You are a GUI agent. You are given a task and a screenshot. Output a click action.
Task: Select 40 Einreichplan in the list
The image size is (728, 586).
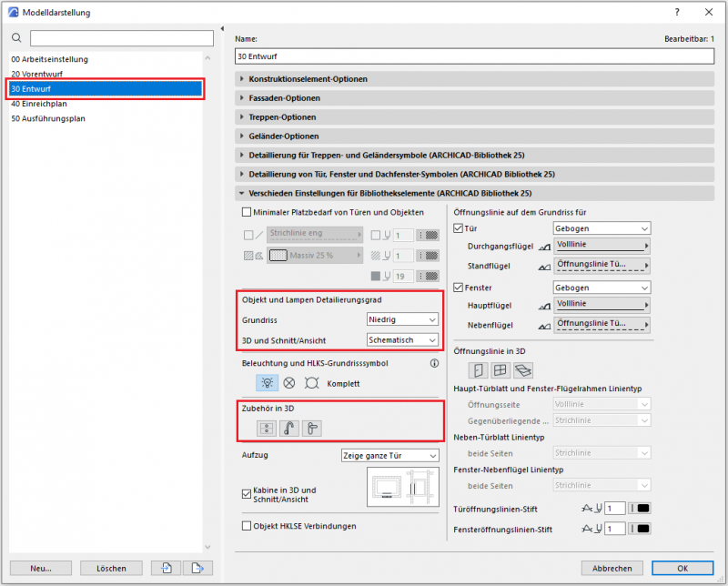[38, 103]
